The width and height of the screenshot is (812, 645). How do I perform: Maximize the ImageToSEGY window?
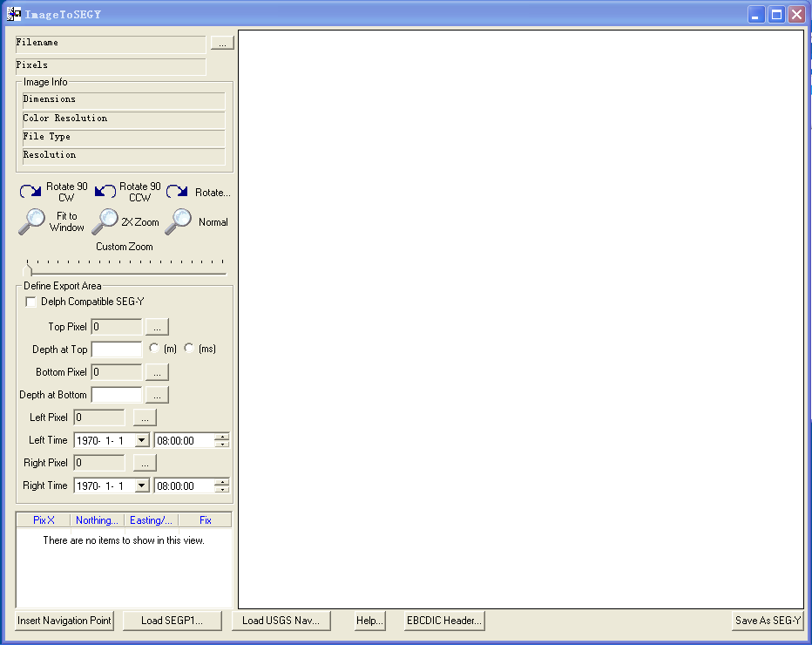[776, 15]
